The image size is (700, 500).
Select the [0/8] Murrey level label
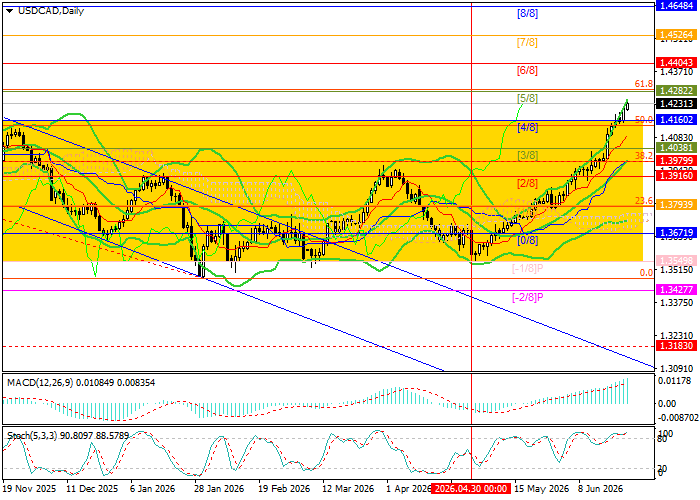click(527, 241)
